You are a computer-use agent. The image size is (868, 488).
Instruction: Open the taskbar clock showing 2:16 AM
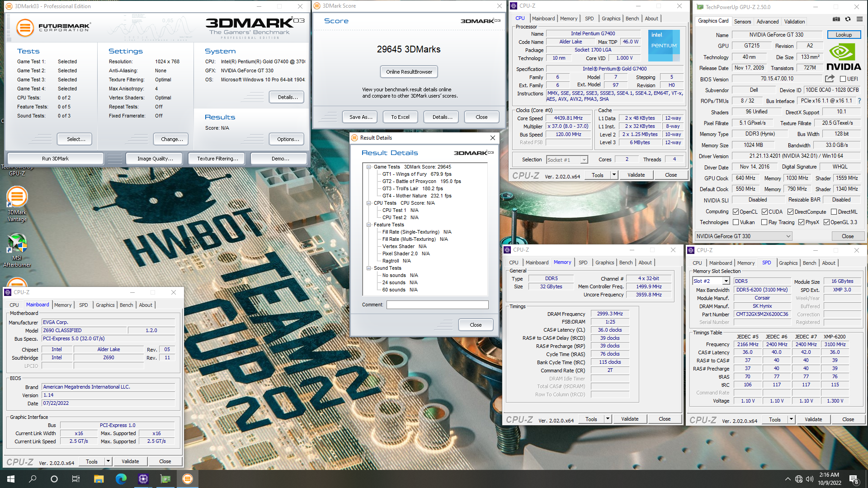(x=829, y=479)
